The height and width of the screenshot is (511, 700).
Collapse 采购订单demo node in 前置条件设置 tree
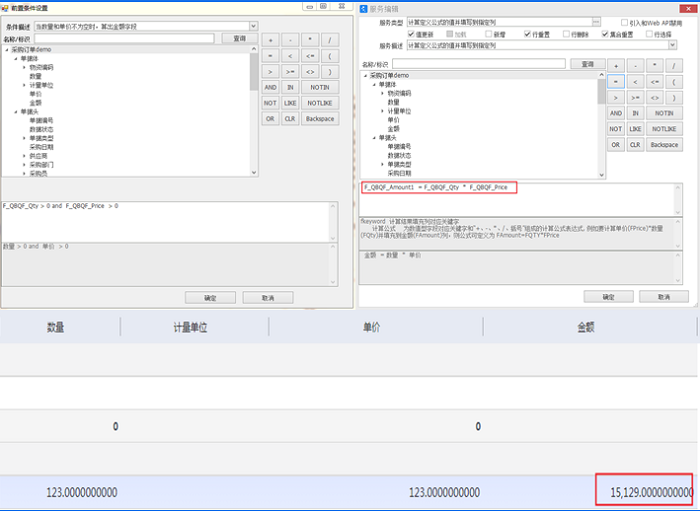pos(7,50)
